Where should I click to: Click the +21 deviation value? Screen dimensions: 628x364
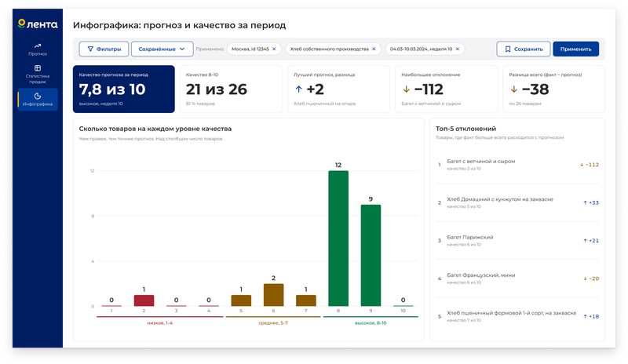591,240
